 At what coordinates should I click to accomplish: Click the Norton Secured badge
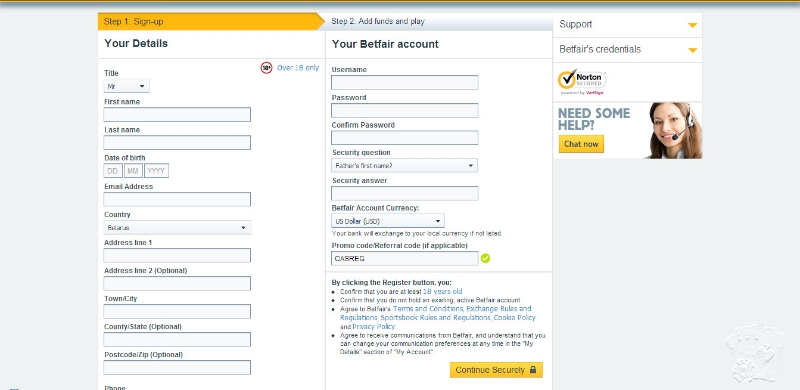tap(582, 82)
